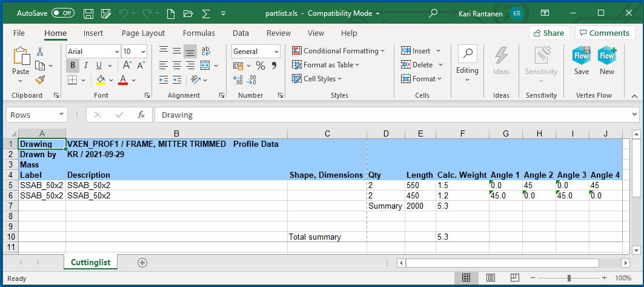Apply percent style to the cell
The image size is (644, 287).
click(261, 66)
